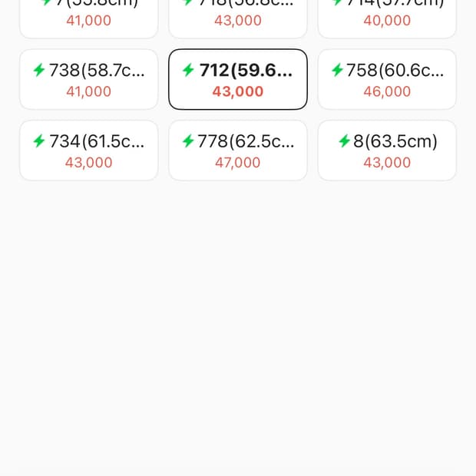
Task: Click the 43,000 price under size 734
Action: (88, 163)
